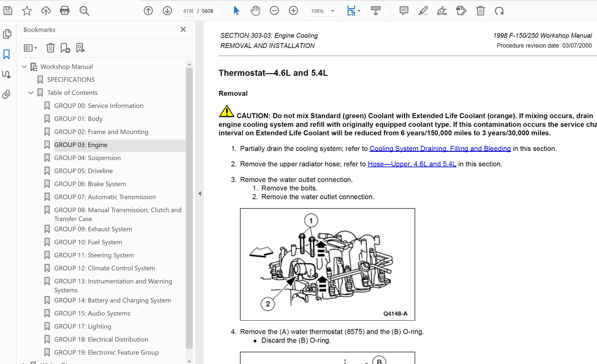The height and width of the screenshot is (364, 597).
Task: Toggle the Bookmarks panel sidebar icon
Action: (x=7, y=54)
